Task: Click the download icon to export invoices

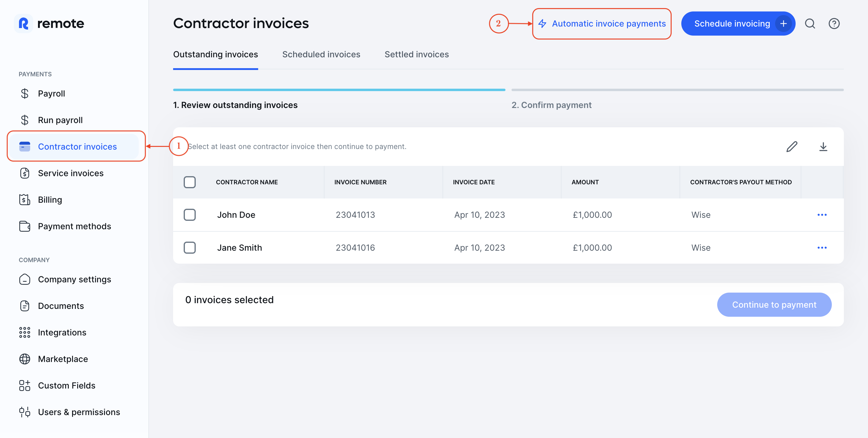Action: [x=823, y=146]
